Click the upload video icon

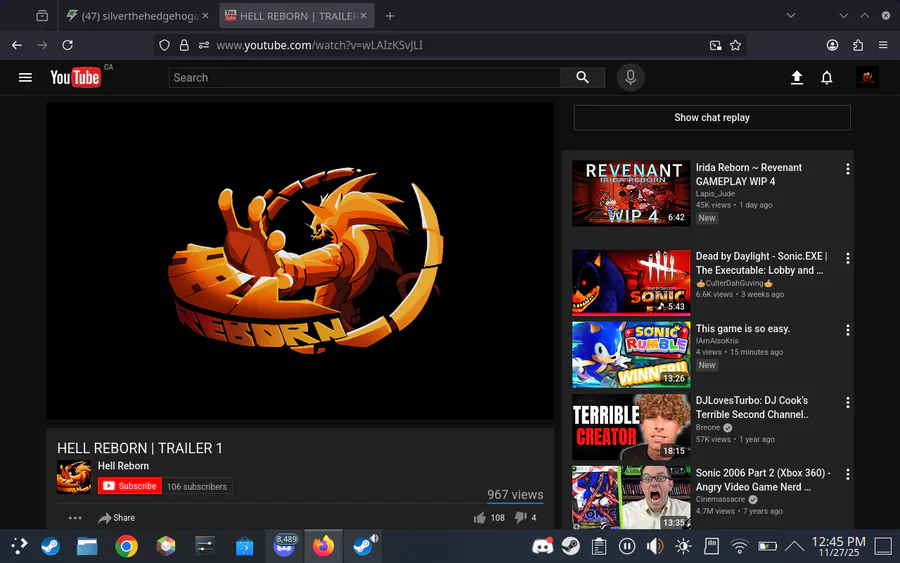pyautogui.click(x=797, y=77)
